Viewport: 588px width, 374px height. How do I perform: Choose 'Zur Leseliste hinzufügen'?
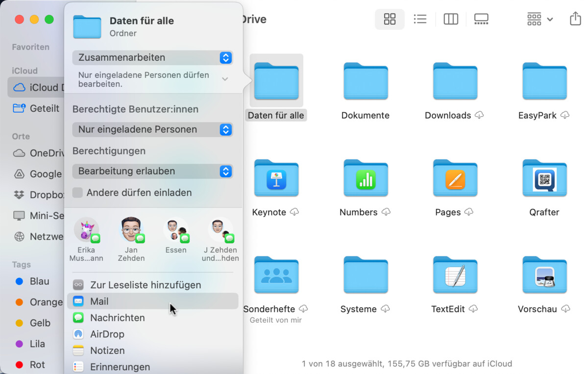(137, 285)
